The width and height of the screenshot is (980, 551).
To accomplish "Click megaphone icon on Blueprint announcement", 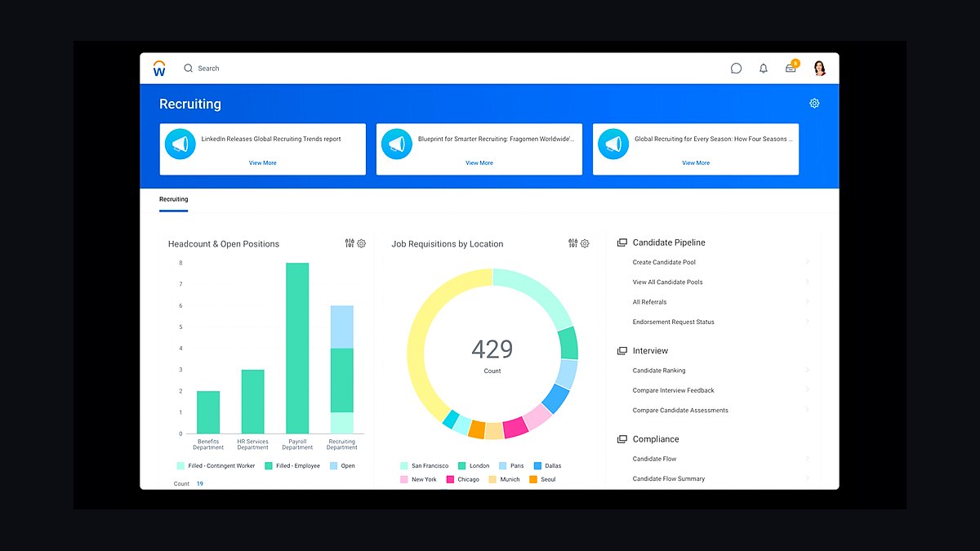I will coord(397,144).
